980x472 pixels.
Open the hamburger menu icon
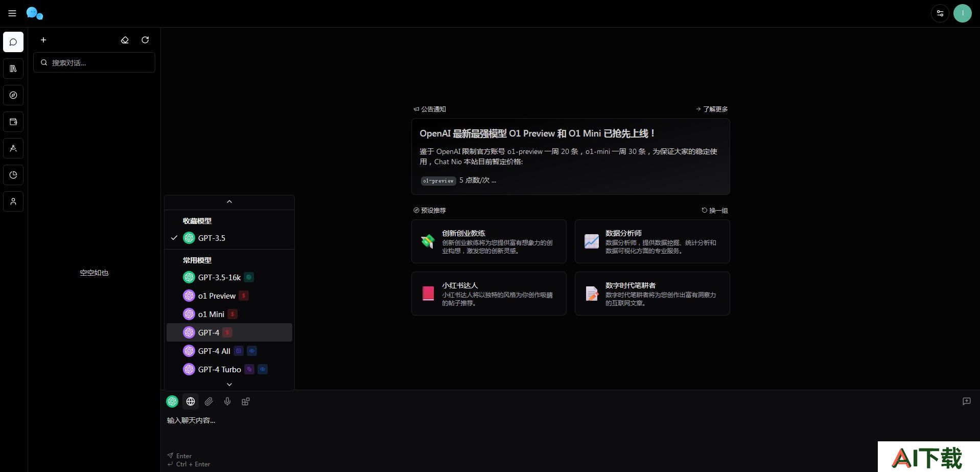[12, 13]
